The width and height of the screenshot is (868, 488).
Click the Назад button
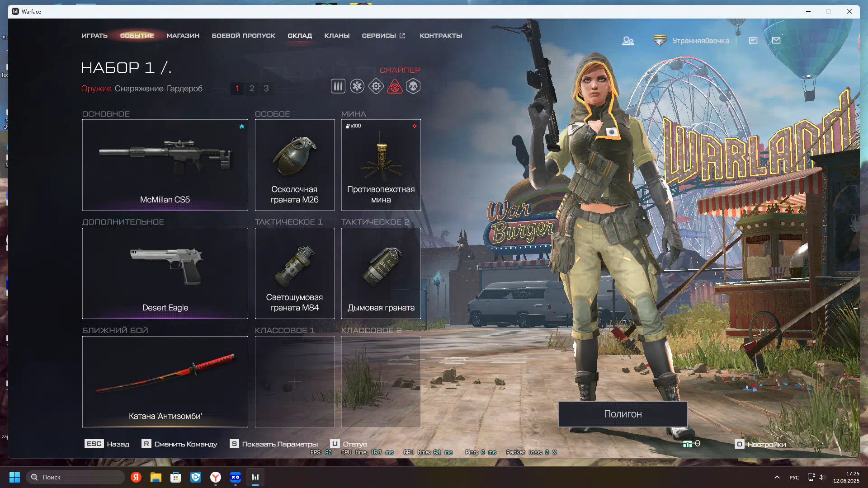click(107, 444)
